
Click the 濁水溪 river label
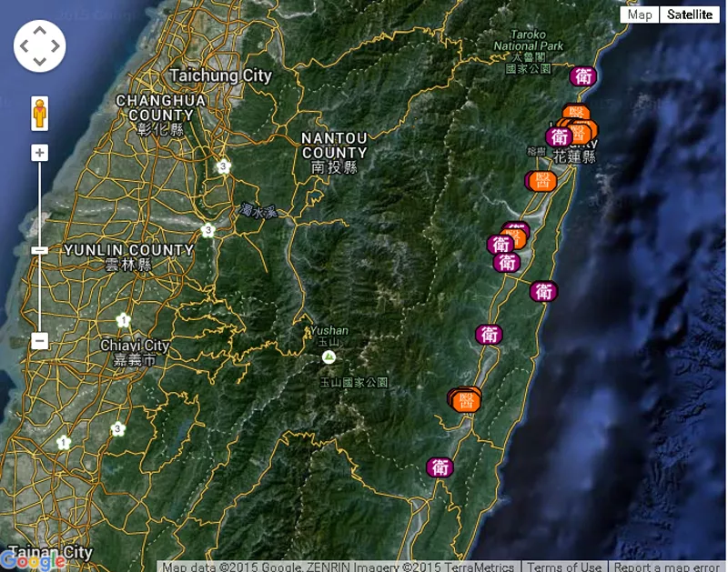(258, 211)
